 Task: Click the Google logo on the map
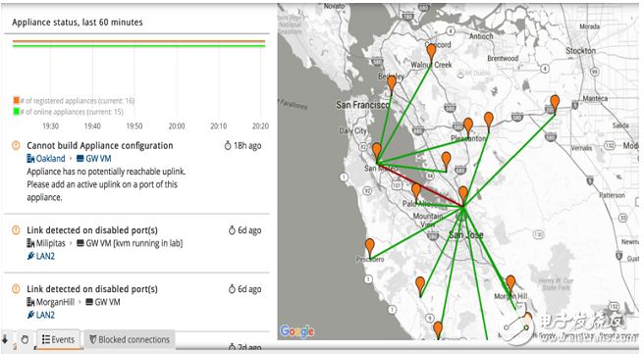click(296, 331)
